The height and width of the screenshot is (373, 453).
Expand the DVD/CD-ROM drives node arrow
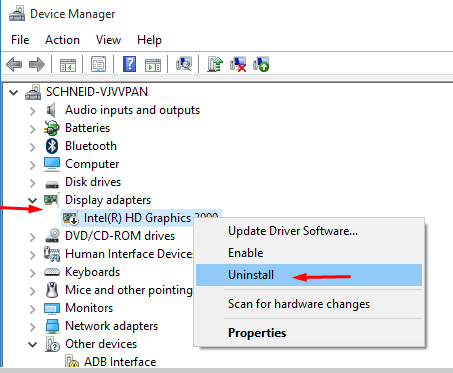[x=32, y=237]
